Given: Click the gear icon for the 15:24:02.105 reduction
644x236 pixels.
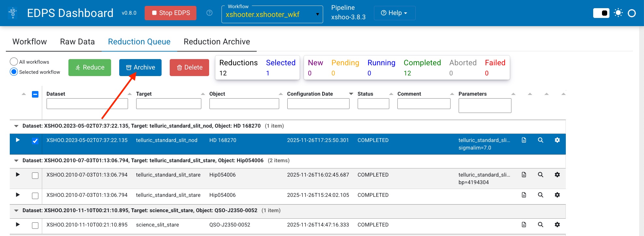Looking at the screenshot, I should (x=557, y=195).
